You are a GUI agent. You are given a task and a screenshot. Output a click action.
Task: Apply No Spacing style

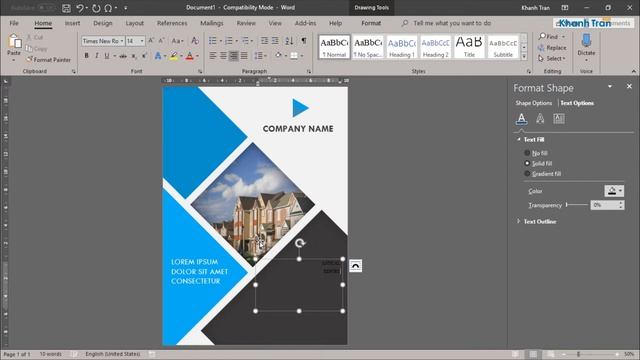pyautogui.click(x=368, y=47)
